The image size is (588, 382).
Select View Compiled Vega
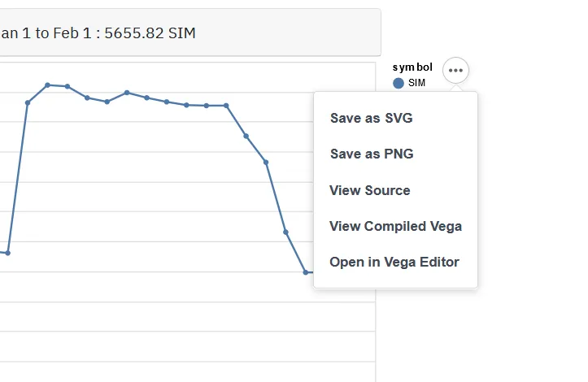[395, 226]
